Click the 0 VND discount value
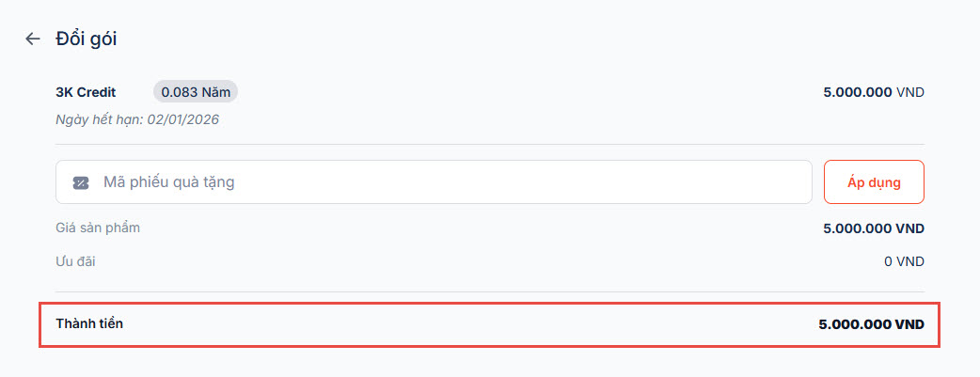 pos(904,261)
